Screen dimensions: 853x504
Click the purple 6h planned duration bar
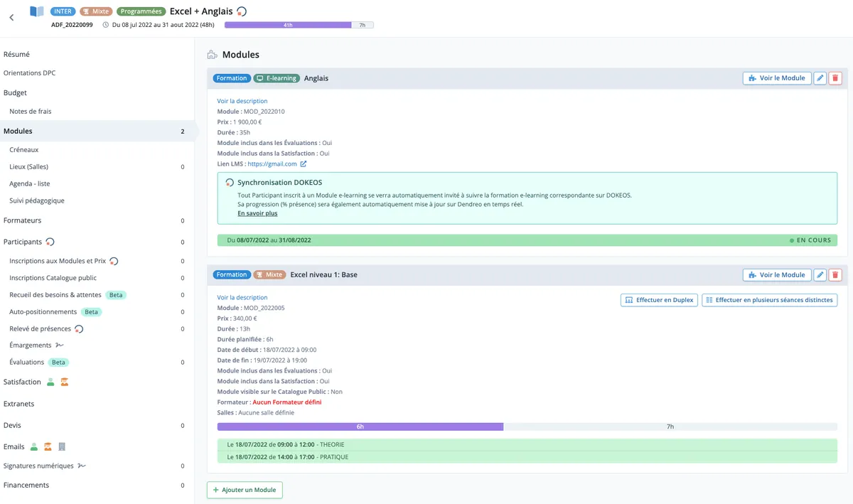coord(360,427)
